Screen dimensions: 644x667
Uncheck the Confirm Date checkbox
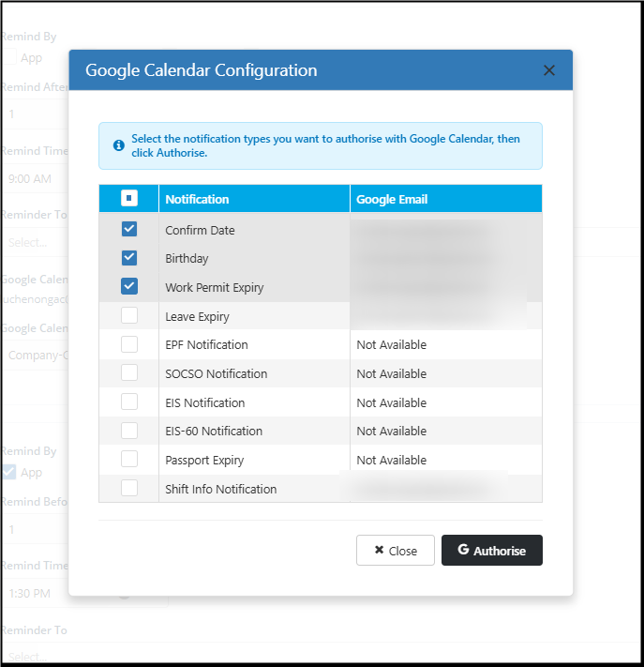pos(128,229)
